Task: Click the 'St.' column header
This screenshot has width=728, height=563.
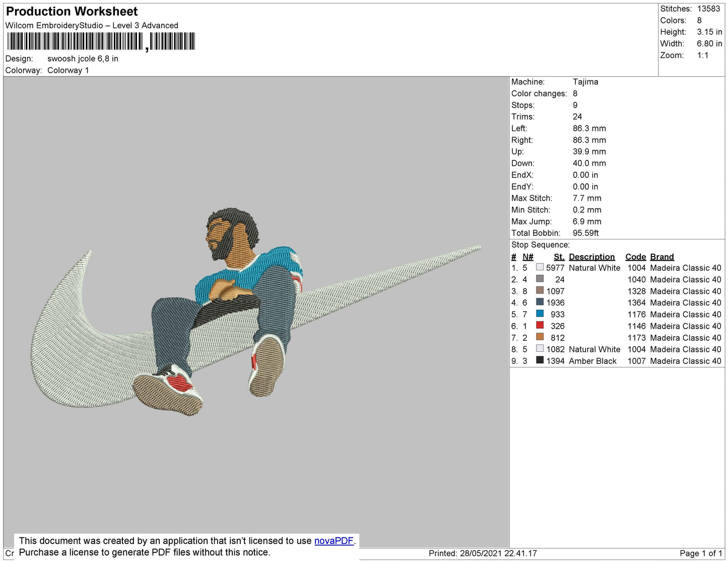Action: (559, 257)
